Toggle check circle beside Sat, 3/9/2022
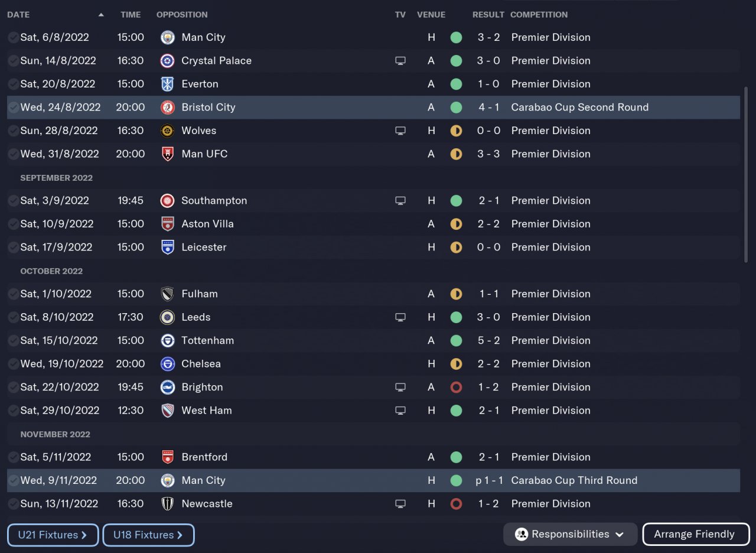The width and height of the screenshot is (756, 553). pyautogui.click(x=13, y=201)
